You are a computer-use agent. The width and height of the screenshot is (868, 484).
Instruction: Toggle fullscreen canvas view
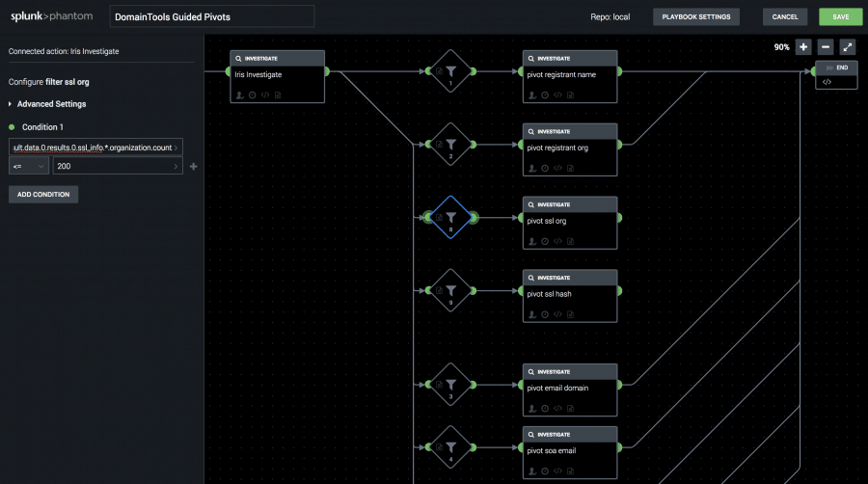tap(848, 47)
